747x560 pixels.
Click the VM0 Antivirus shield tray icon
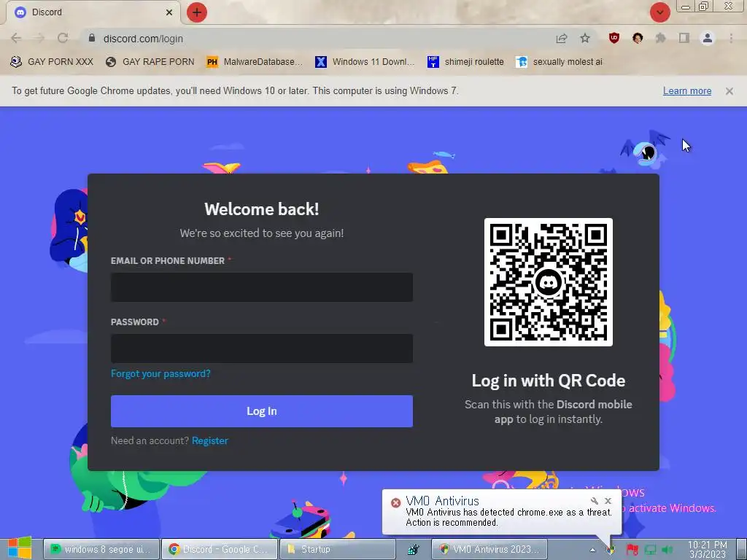pyautogui.click(x=611, y=550)
